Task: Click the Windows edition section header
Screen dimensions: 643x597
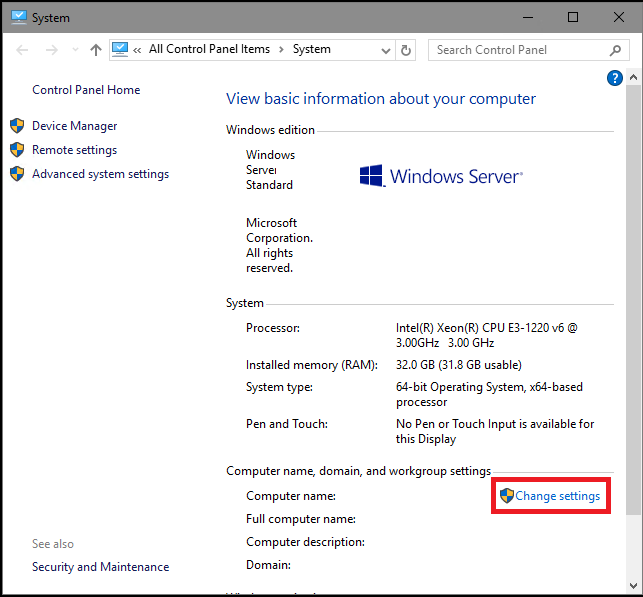Action: tap(270, 130)
